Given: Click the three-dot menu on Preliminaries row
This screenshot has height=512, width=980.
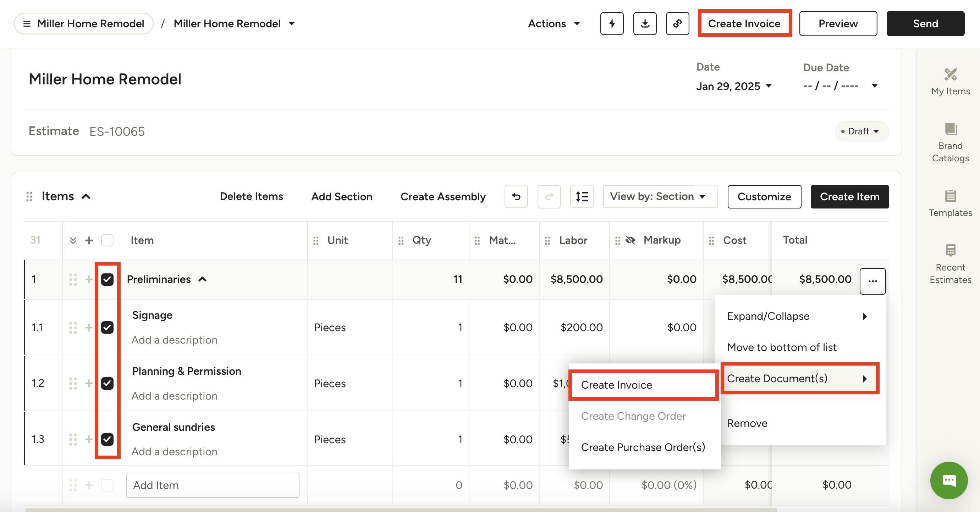Looking at the screenshot, I should 873,281.
